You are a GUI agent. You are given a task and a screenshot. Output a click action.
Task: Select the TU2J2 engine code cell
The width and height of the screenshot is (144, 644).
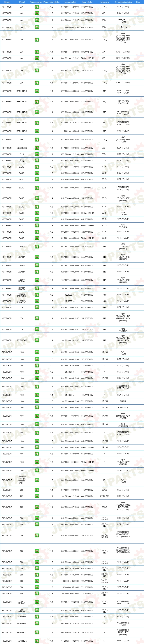pos(123,401)
